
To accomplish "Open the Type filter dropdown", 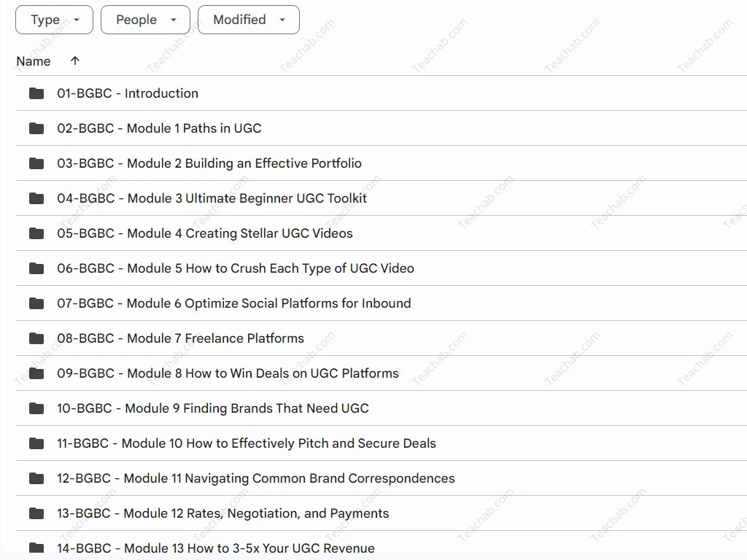I will click(54, 20).
